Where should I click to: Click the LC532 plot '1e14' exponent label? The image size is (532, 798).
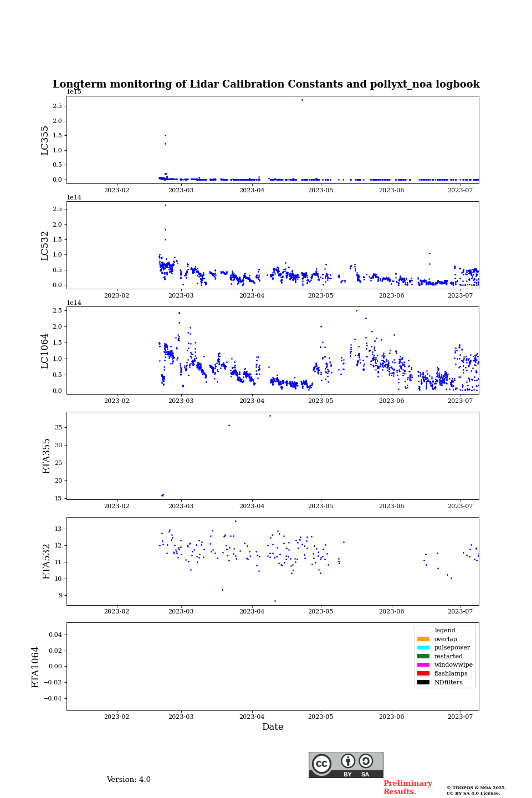point(74,197)
